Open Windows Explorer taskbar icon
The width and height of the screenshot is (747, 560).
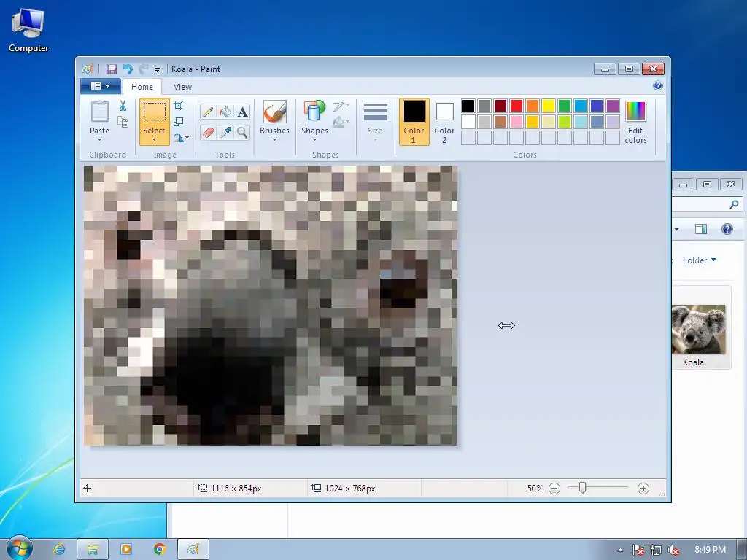(93, 549)
